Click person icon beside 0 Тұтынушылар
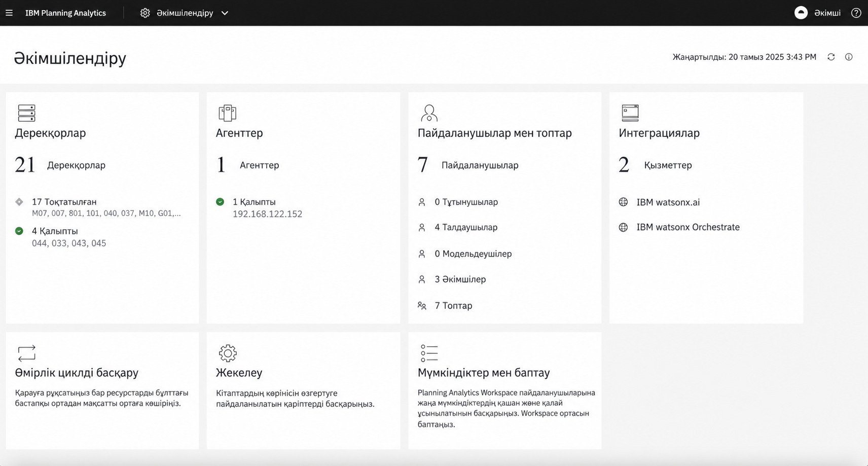This screenshot has height=466, width=868. click(422, 202)
